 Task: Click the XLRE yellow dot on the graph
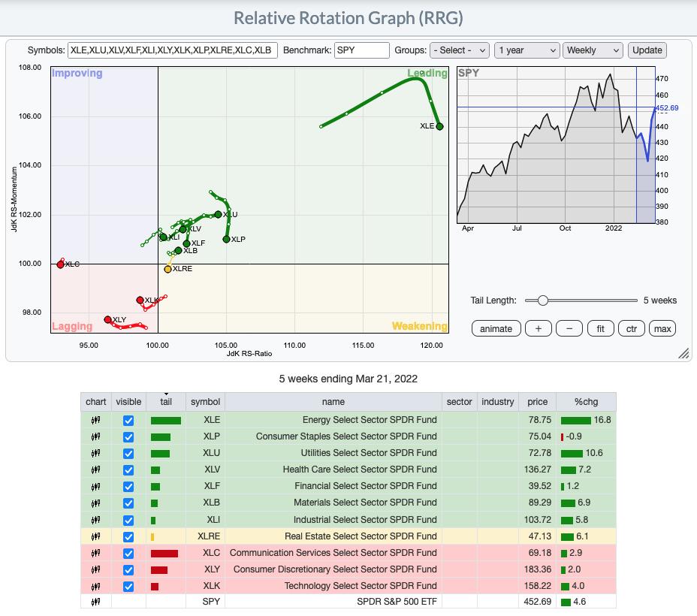click(x=167, y=269)
